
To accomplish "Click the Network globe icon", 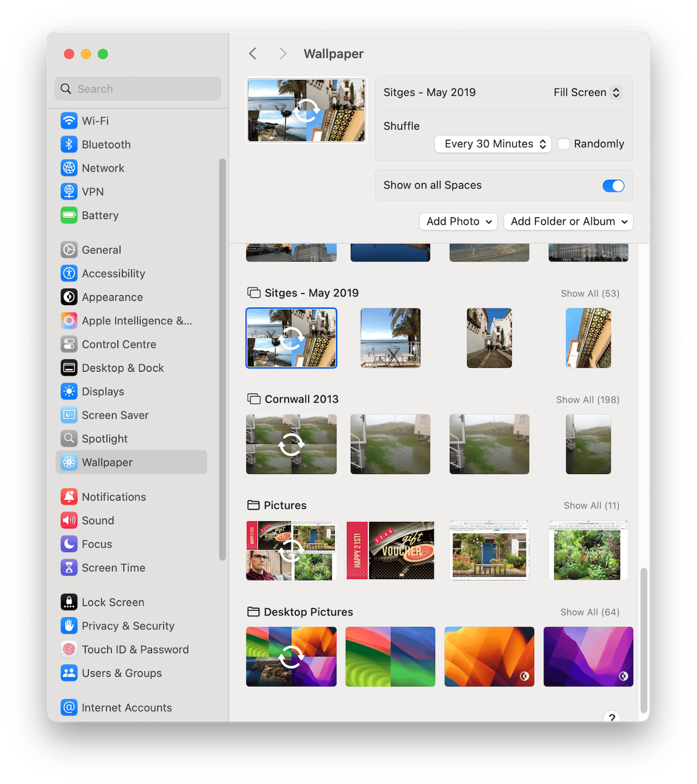I will click(x=69, y=168).
